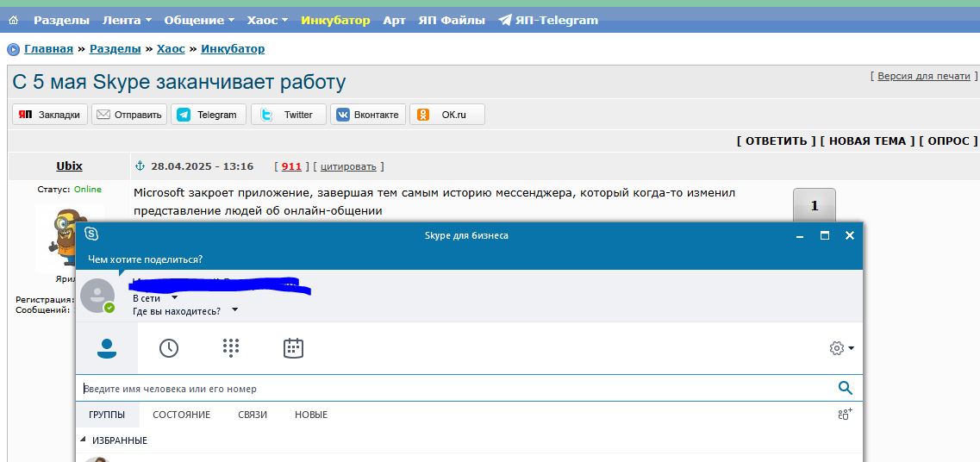This screenshot has width=980, height=462.
Task: Click the Skype logo icon in title bar
Action: pyautogui.click(x=91, y=234)
